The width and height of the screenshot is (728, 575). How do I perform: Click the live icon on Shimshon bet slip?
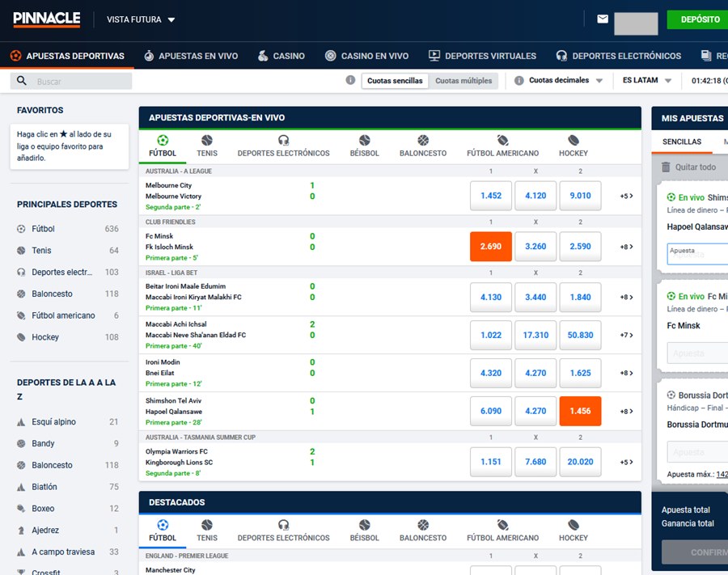(671, 197)
